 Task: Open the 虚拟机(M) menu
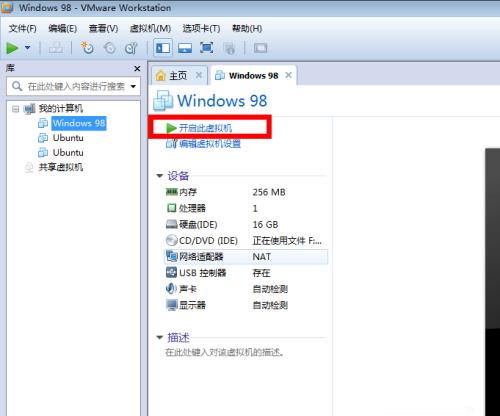click(x=150, y=29)
